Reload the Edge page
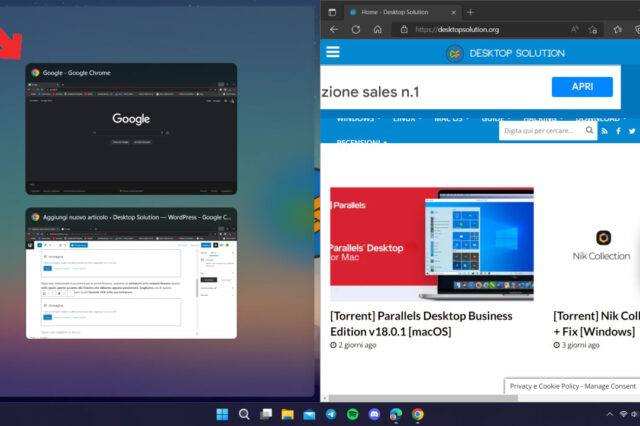640x426 pixels. tap(356, 29)
